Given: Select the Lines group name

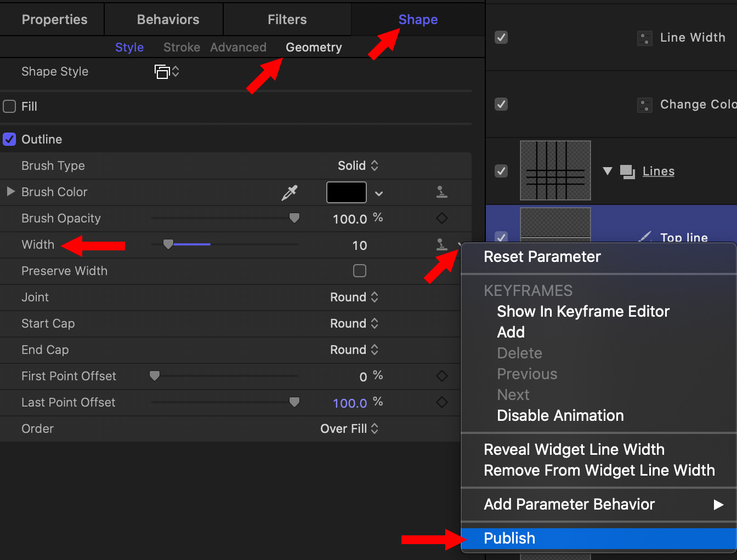Looking at the screenshot, I should pyautogui.click(x=659, y=172).
